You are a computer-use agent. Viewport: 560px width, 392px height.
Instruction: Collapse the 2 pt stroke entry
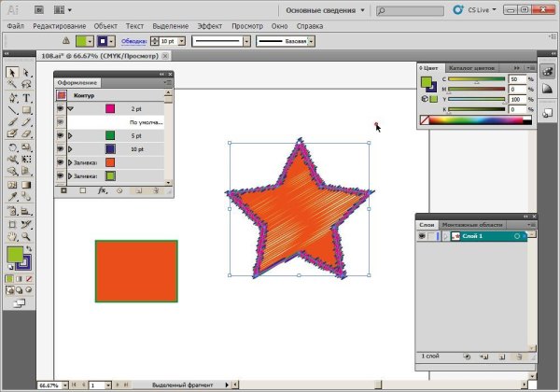[x=70, y=109]
